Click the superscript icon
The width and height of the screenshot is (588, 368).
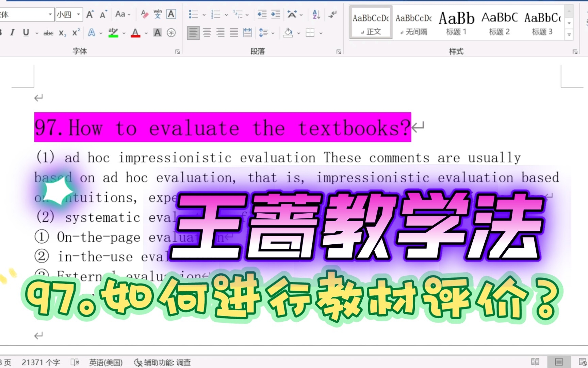coord(75,33)
